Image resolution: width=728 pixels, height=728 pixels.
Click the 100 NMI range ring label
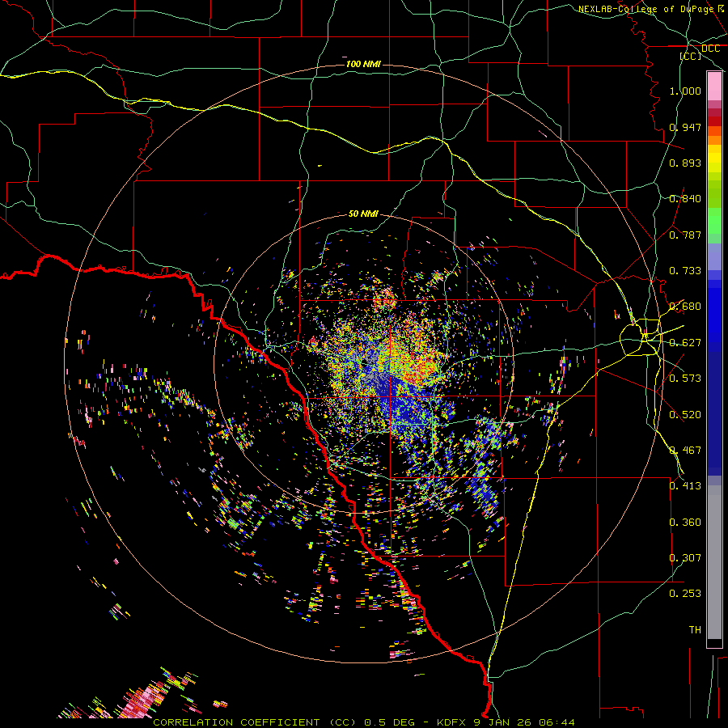coord(363,64)
